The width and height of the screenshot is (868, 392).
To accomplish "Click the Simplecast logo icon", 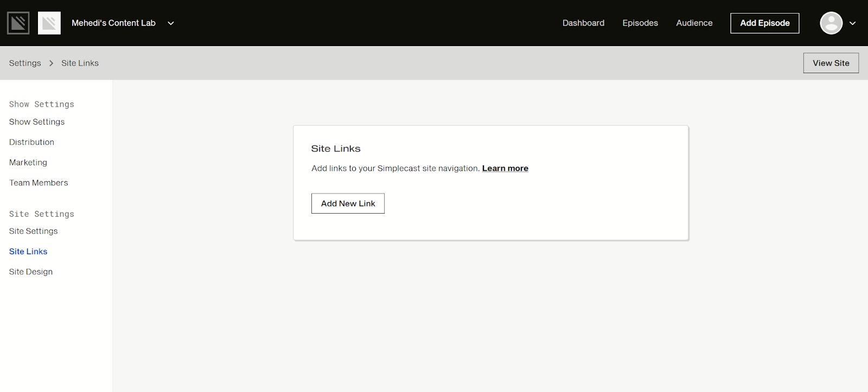I will pos(18,23).
